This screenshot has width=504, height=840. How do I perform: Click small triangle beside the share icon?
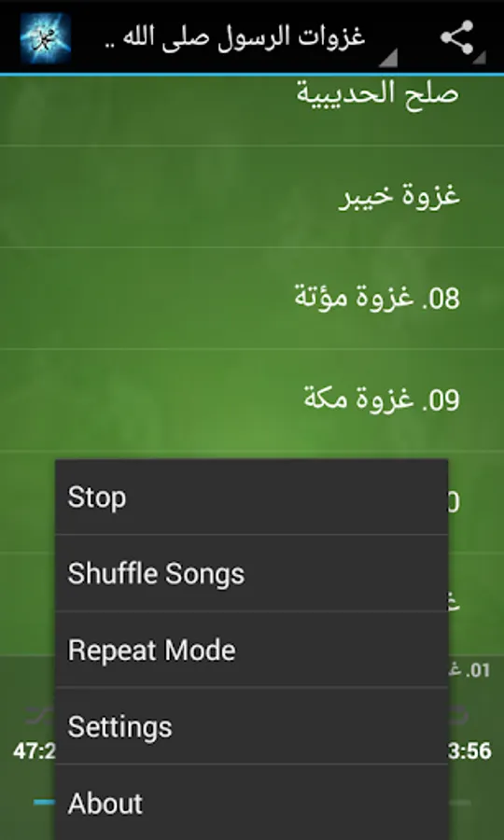pyautogui.click(x=480, y=58)
